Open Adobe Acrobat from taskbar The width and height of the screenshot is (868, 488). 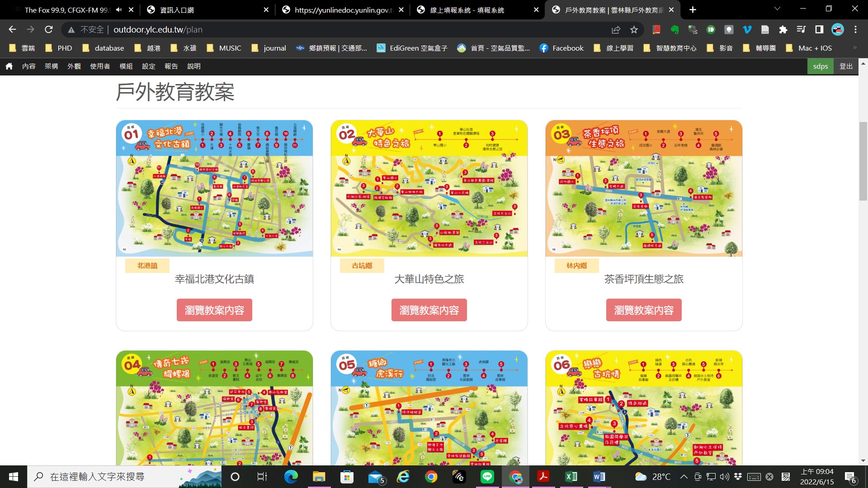[x=543, y=477]
